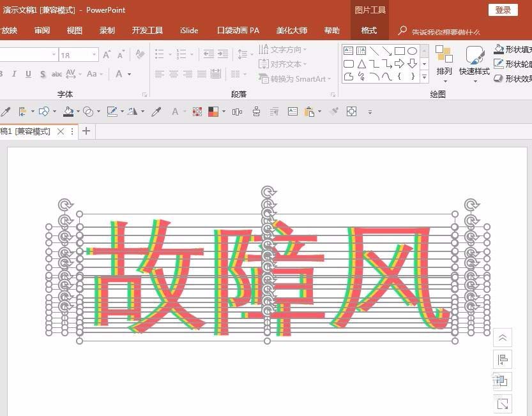Pick a font color from the color swatch
The height and width of the screenshot is (416, 532).
(119, 75)
